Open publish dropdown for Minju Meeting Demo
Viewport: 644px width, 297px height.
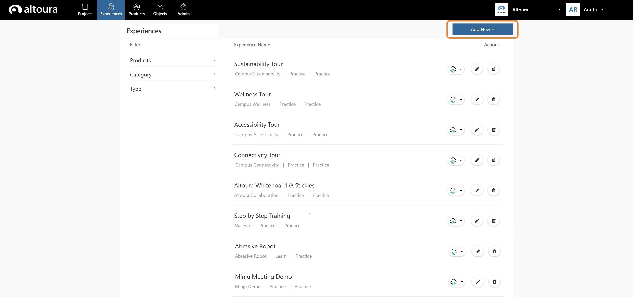pos(457,282)
